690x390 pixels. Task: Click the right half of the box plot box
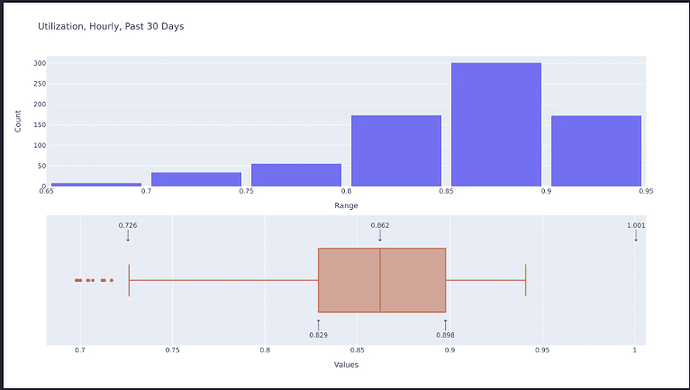pyautogui.click(x=413, y=280)
